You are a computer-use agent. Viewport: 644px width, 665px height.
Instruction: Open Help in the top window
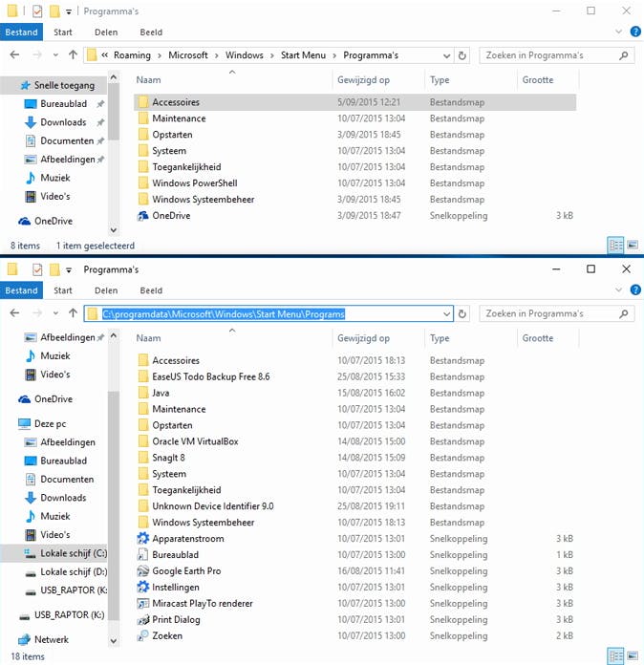click(x=635, y=32)
